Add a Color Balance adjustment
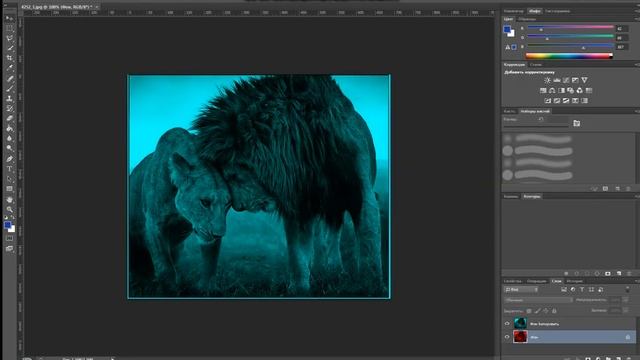This screenshot has width=640, height=360. point(552,91)
